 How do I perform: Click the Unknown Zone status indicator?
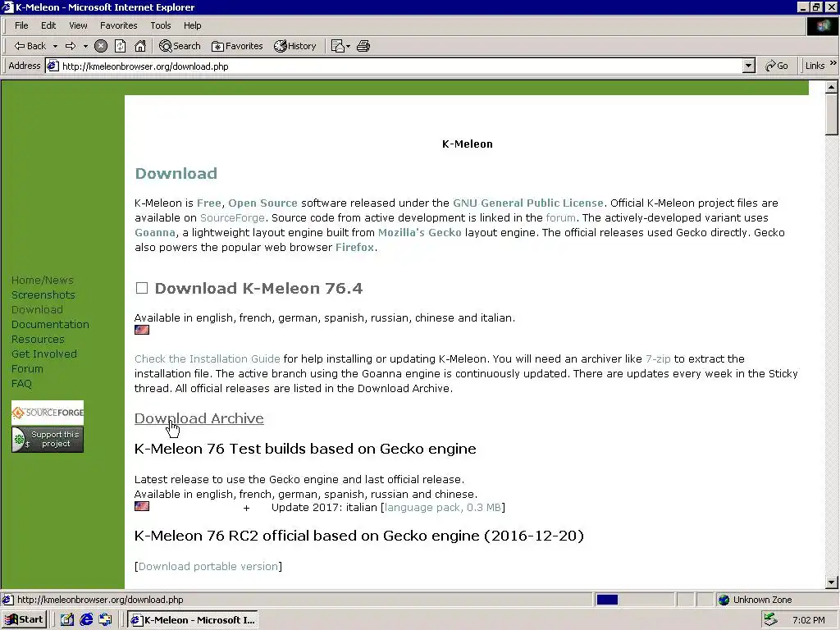[x=756, y=600]
